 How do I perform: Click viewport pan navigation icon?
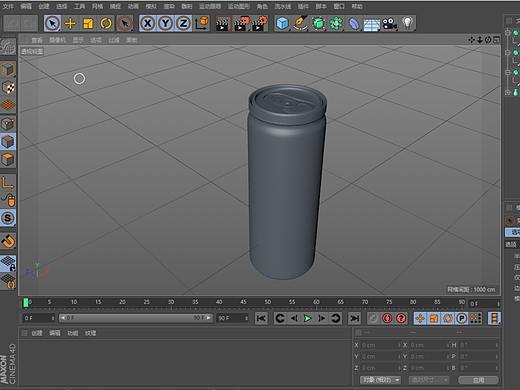471,40
